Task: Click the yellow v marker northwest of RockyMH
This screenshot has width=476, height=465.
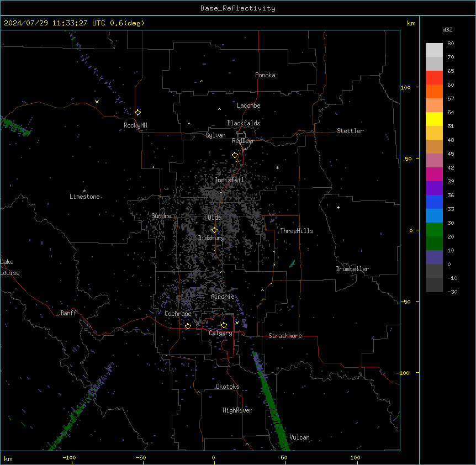Action: pos(97,102)
